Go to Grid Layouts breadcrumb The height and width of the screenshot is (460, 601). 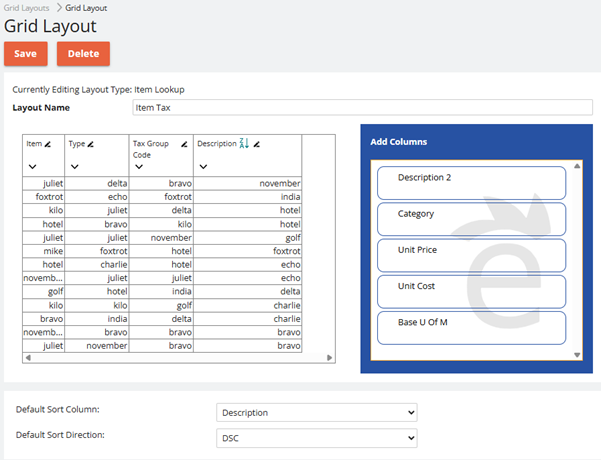tap(27, 7)
